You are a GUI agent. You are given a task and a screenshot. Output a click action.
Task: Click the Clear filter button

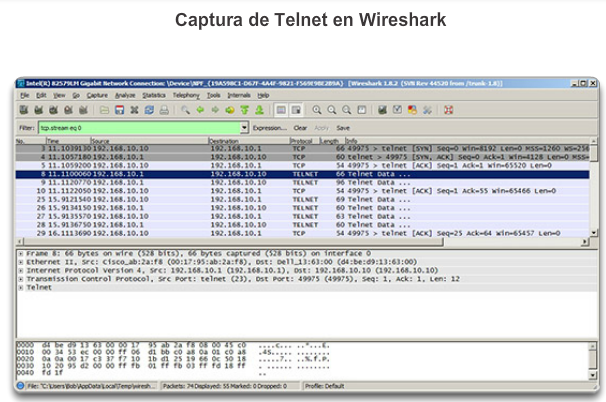(x=300, y=128)
